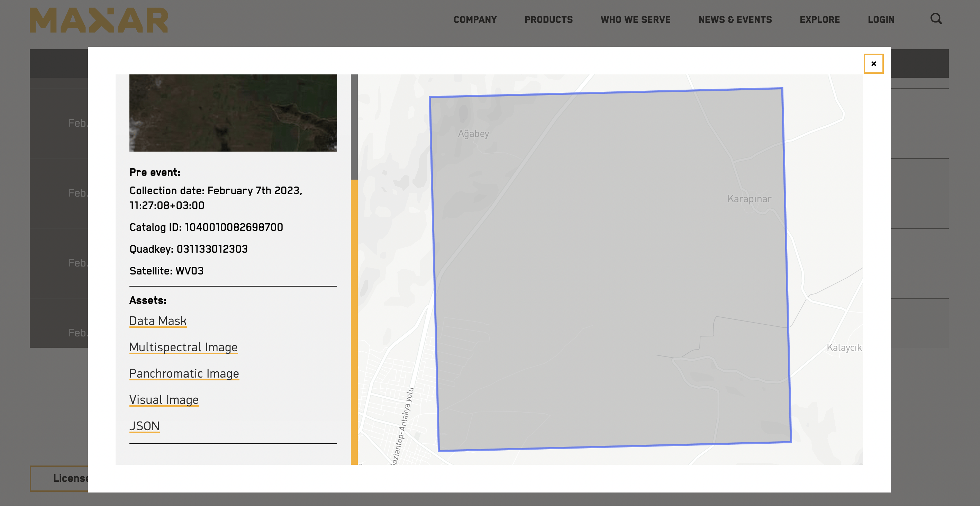Open the Panchromatic Image asset link
980x506 pixels.
coord(184,373)
